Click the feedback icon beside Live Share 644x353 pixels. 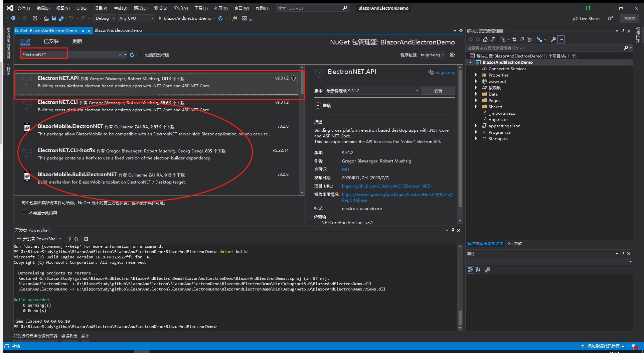[610, 18]
